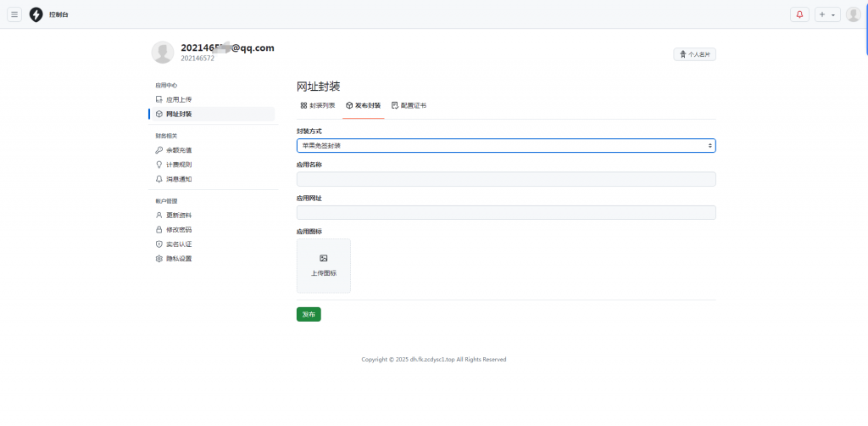Click the 网址封装 page heading
The height and width of the screenshot is (426, 868).
tap(319, 87)
